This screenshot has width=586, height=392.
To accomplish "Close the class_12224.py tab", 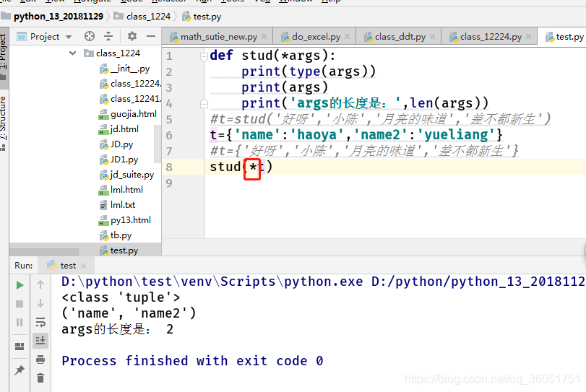I will pyautogui.click(x=528, y=37).
